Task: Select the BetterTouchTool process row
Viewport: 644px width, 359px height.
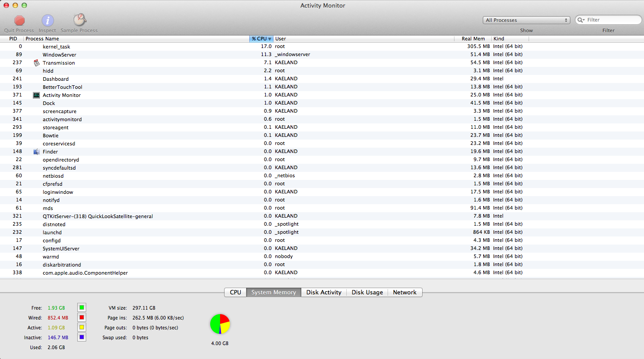Action: click(x=322, y=87)
